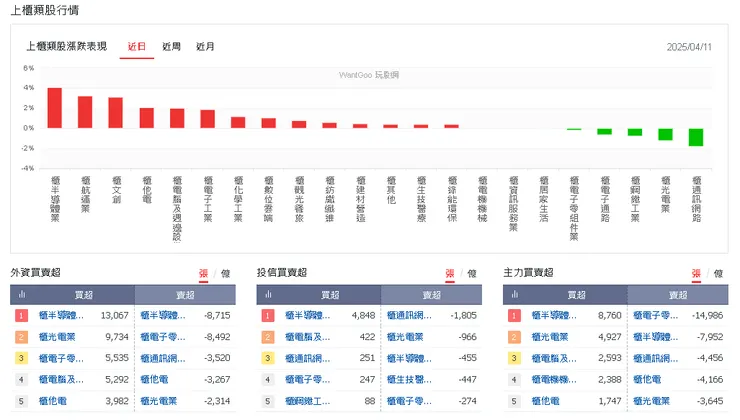
Task: Select 億 unit in 外資買賣超 panel
Action: (x=226, y=273)
